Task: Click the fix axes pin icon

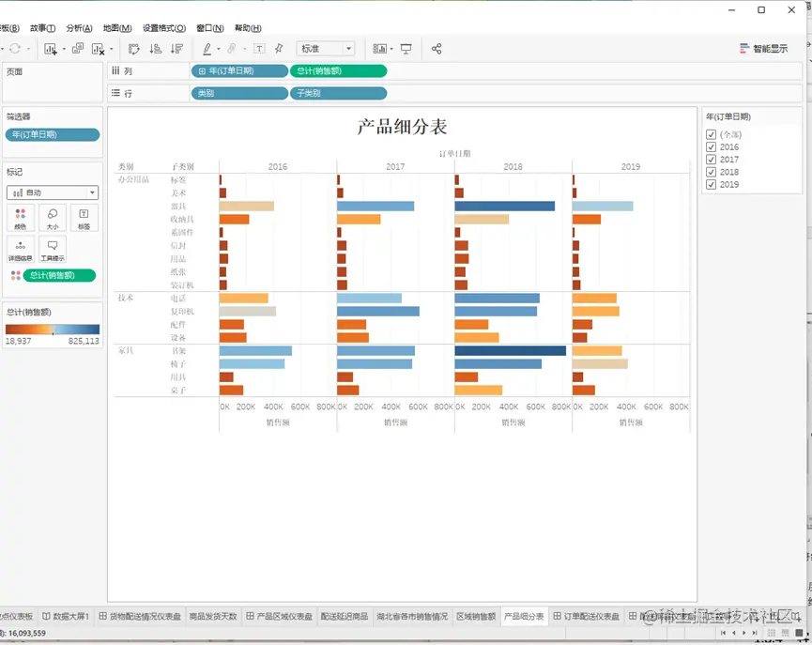Action: coord(279,49)
